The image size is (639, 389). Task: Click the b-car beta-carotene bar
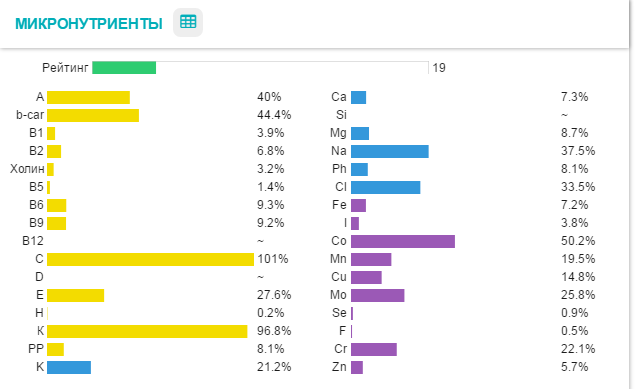point(93,115)
